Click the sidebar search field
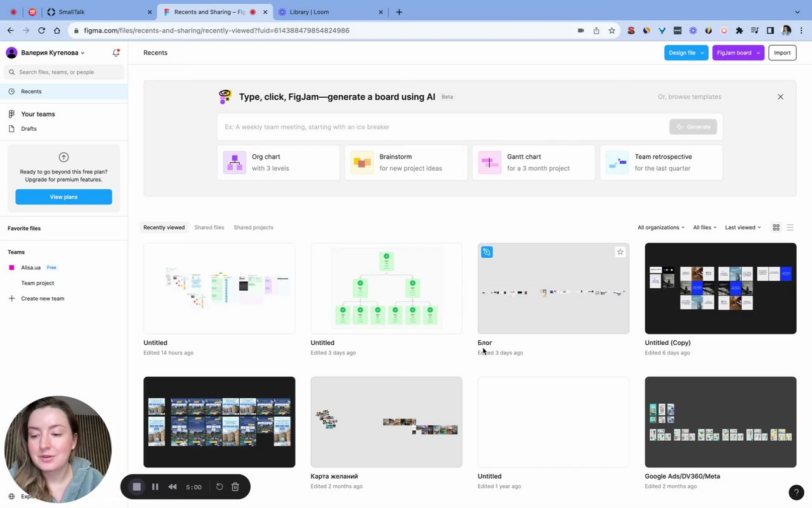Viewport: 812px width, 508px height. tap(63, 72)
